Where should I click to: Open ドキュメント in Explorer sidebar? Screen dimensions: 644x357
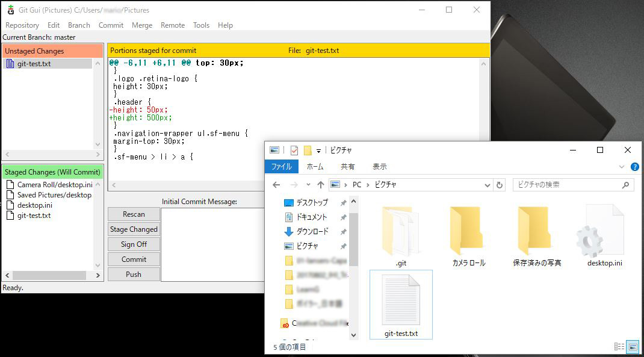(312, 217)
